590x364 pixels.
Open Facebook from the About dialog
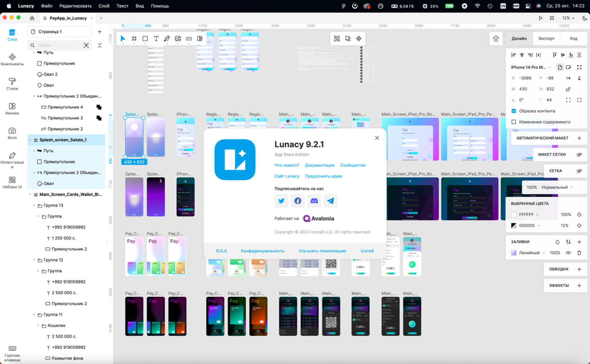tap(297, 201)
